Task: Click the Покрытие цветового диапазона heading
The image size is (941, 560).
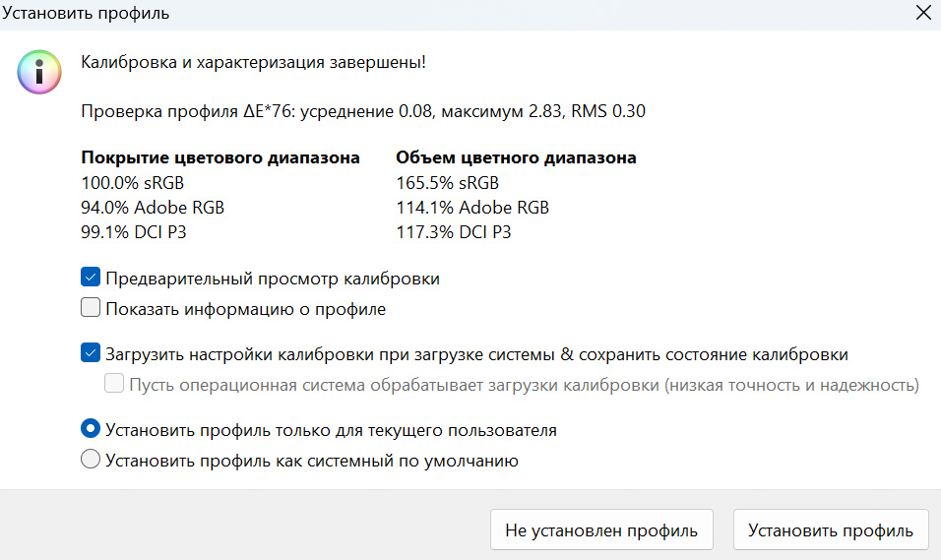Action: tap(220, 157)
